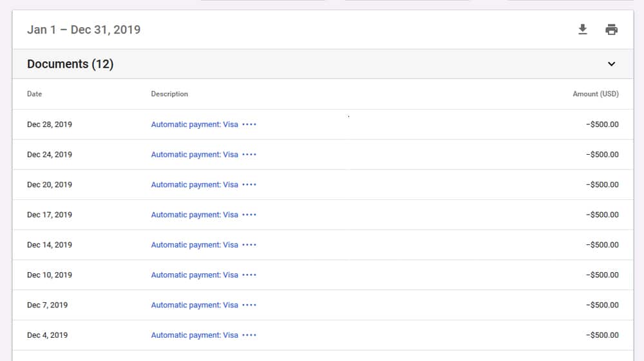Viewport: 644px width, 361px height.
Task: Print the Jan 1 – Dec 31 statement
Action: pyautogui.click(x=611, y=30)
